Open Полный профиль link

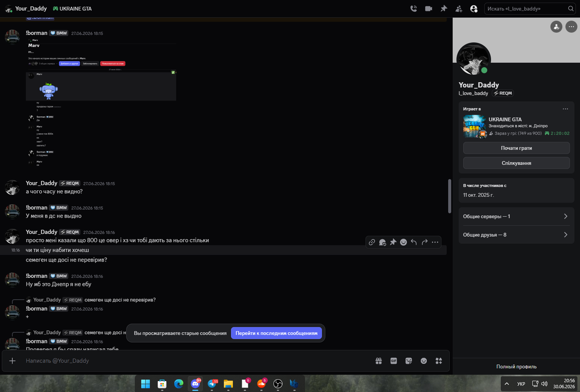click(x=516, y=367)
